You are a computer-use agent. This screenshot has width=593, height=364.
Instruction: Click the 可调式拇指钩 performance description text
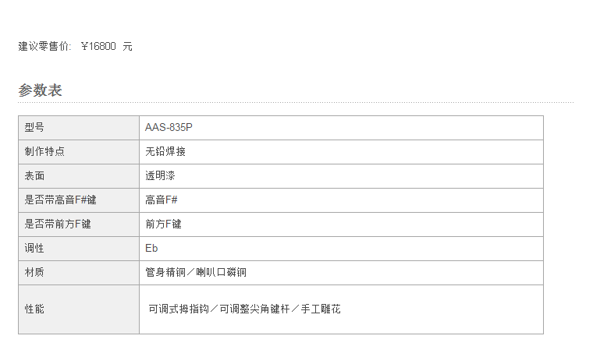click(179, 309)
